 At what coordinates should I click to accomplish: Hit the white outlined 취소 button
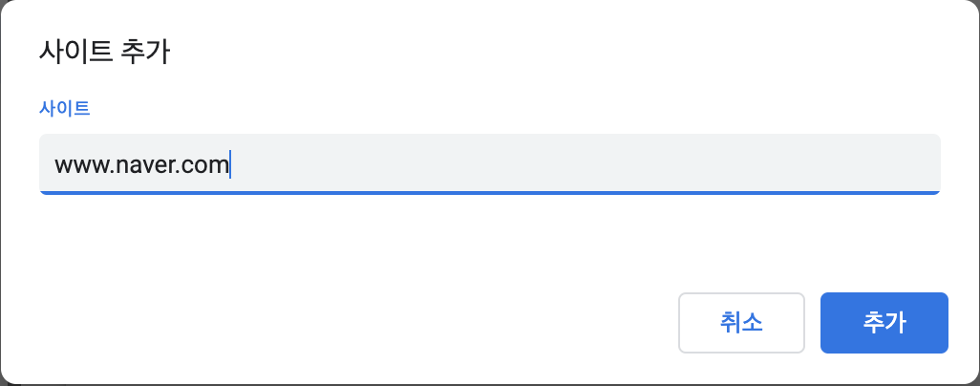741,323
